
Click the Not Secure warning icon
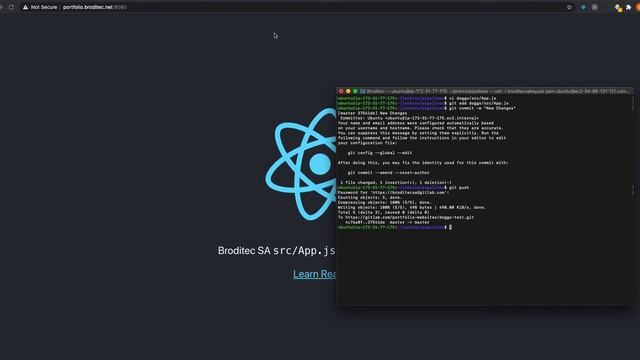[25, 7]
